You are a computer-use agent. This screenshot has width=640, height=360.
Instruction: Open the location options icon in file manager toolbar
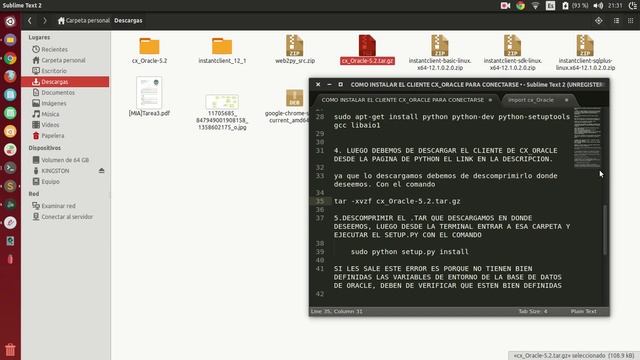click(x=598, y=20)
